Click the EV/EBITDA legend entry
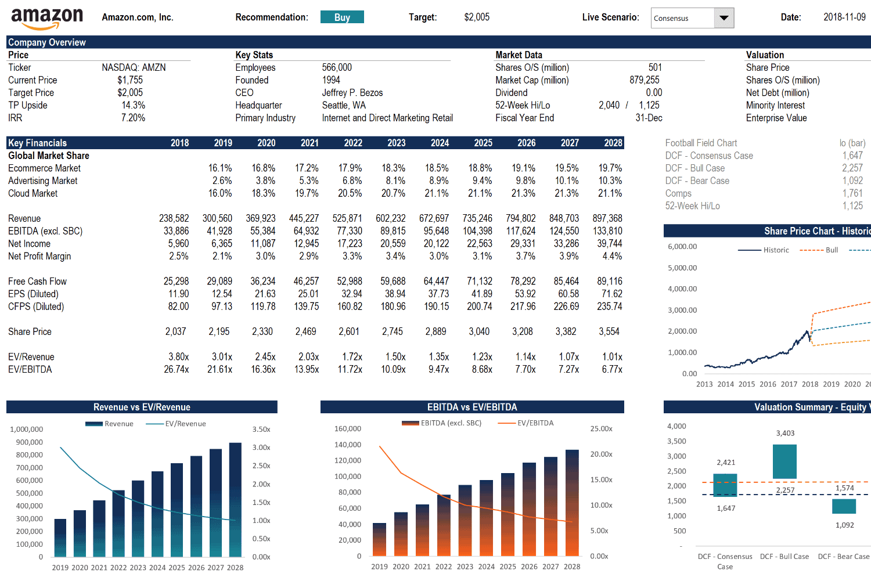 (x=526, y=423)
